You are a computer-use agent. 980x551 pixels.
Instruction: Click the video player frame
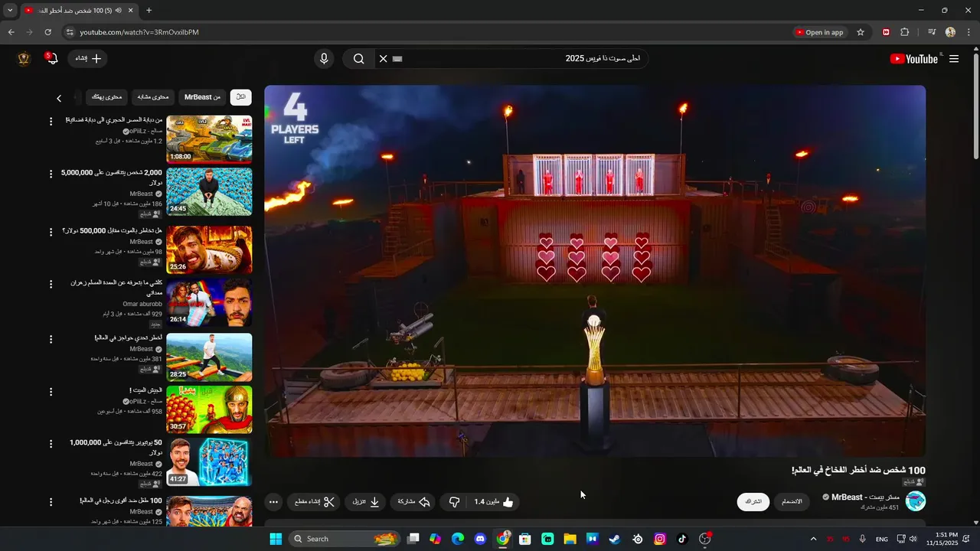595,271
